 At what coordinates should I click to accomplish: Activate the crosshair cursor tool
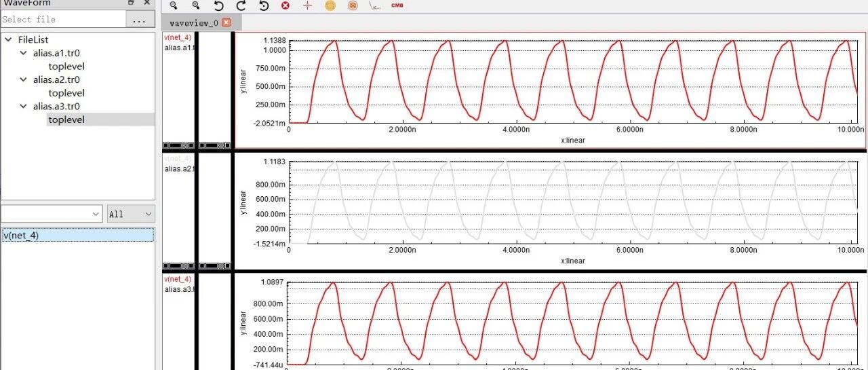(307, 5)
